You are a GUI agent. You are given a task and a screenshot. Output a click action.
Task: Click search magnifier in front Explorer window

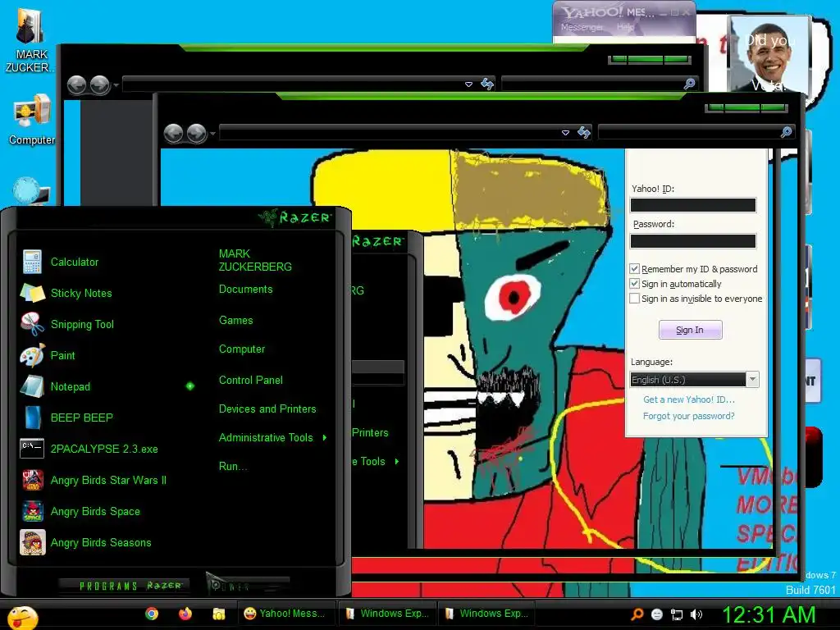[786, 132]
